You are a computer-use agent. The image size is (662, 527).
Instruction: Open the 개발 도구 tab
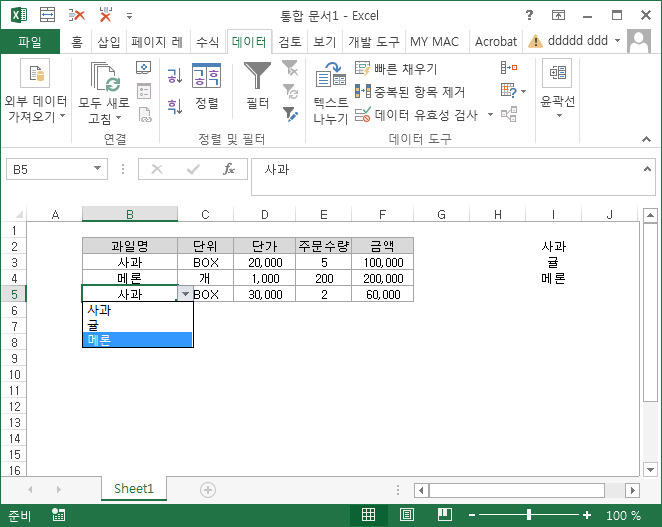click(374, 41)
